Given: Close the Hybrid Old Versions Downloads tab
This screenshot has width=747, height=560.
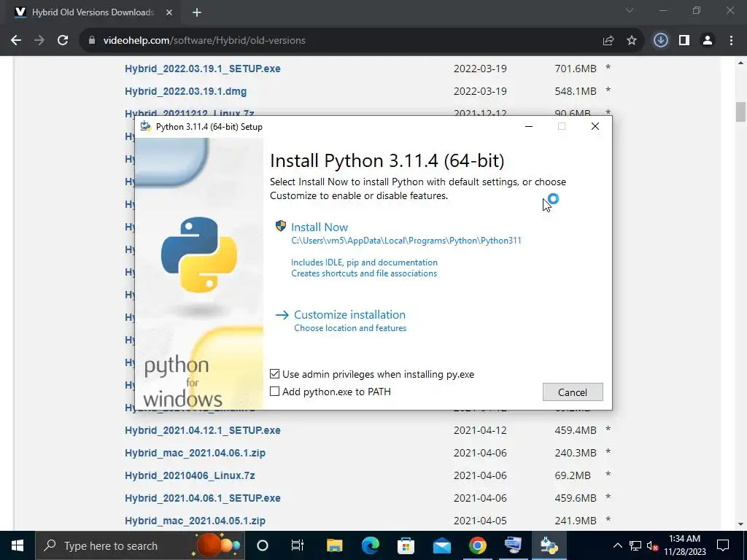Looking at the screenshot, I should (x=169, y=12).
